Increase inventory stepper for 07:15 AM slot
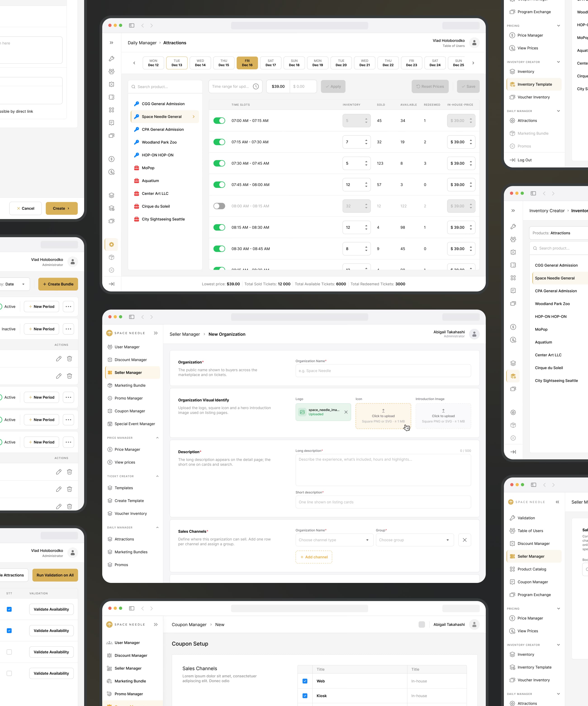 coord(366,140)
